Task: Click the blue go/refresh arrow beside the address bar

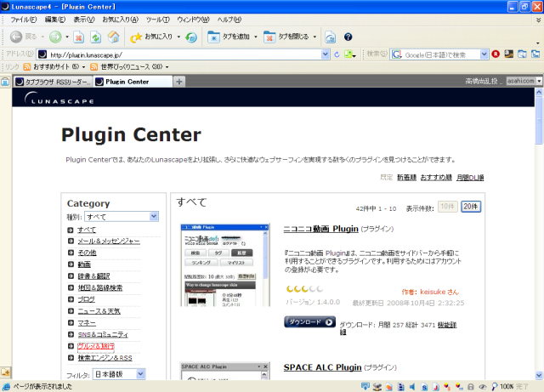Action: pyautogui.click(x=337, y=54)
